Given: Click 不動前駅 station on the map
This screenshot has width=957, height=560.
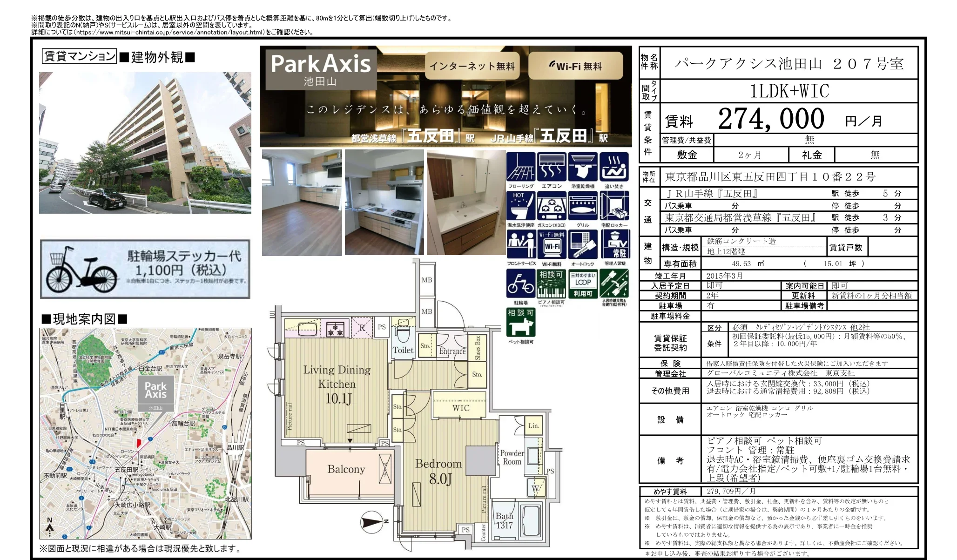Looking at the screenshot, I should (x=55, y=476).
